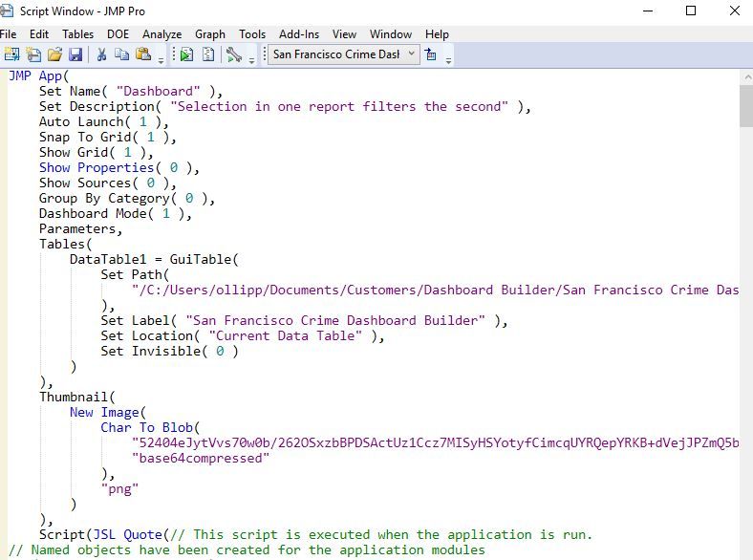Click the "Show Sources( 0 )" line
This screenshot has width=753, height=560.
108,183
